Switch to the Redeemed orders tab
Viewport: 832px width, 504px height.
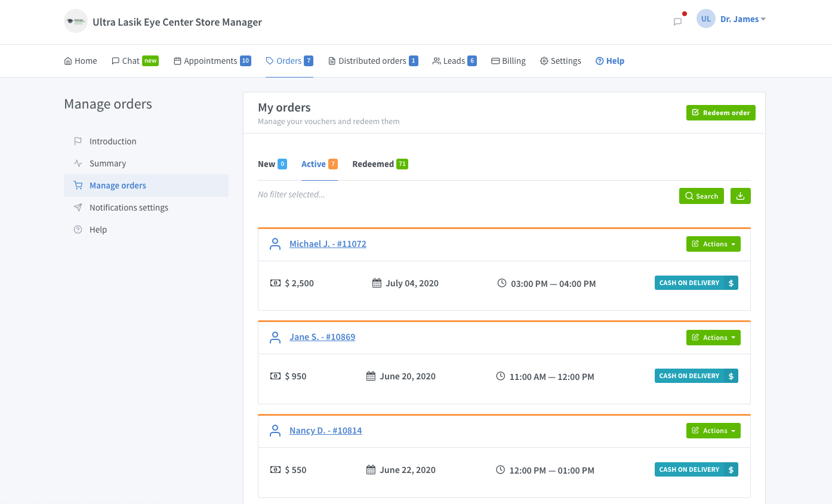point(380,164)
